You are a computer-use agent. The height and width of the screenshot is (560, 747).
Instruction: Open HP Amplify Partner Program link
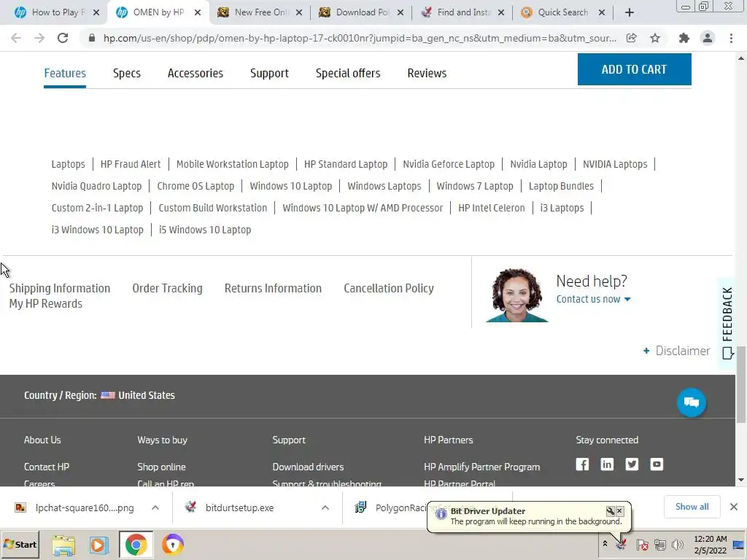coord(481,467)
